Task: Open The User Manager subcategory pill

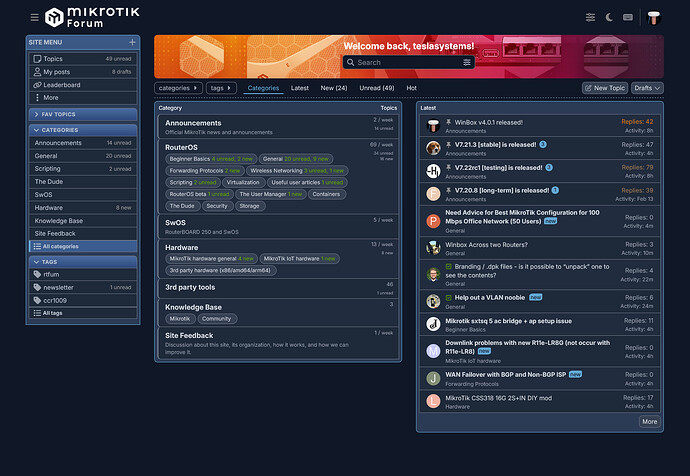Action: point(271,194)
